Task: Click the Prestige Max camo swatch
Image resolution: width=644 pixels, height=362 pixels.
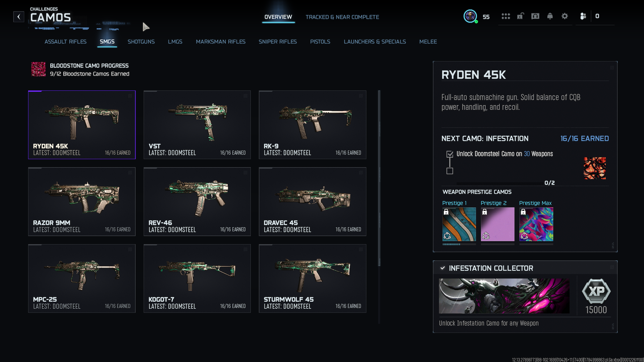Action: pyautogui.click(x=536, y=224)
